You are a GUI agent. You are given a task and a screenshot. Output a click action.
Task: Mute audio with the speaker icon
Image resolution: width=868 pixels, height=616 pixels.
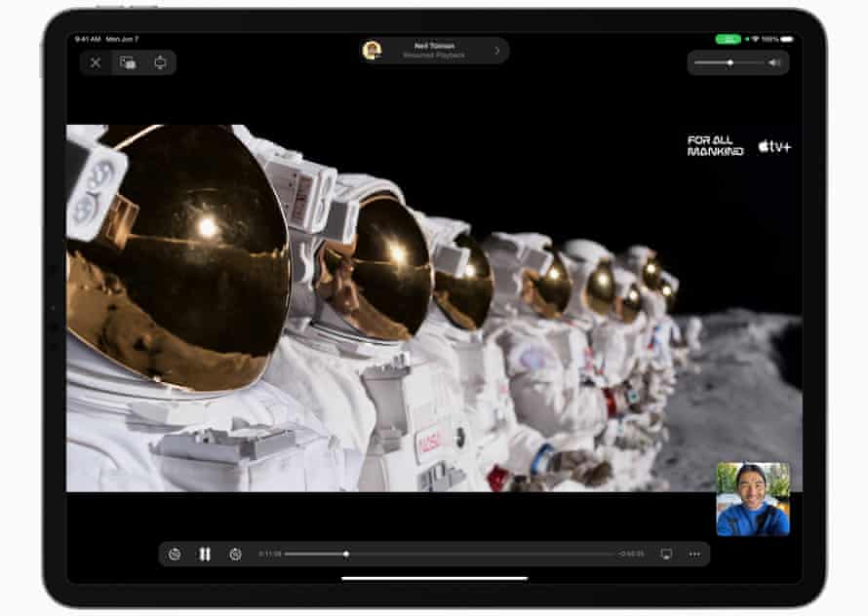point(774,62)
